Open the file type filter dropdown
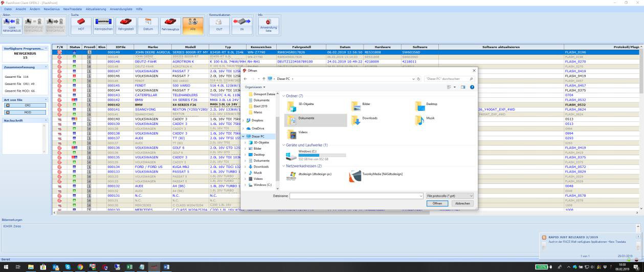 [x=450, y=196]
